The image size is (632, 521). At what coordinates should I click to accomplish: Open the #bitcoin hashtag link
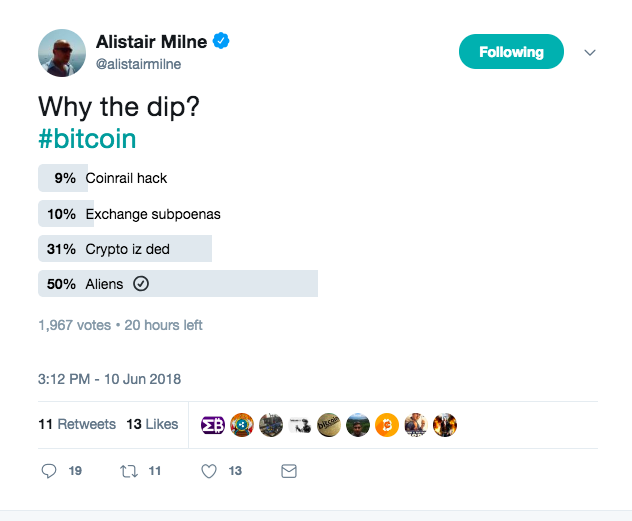(x=87, y=138)
